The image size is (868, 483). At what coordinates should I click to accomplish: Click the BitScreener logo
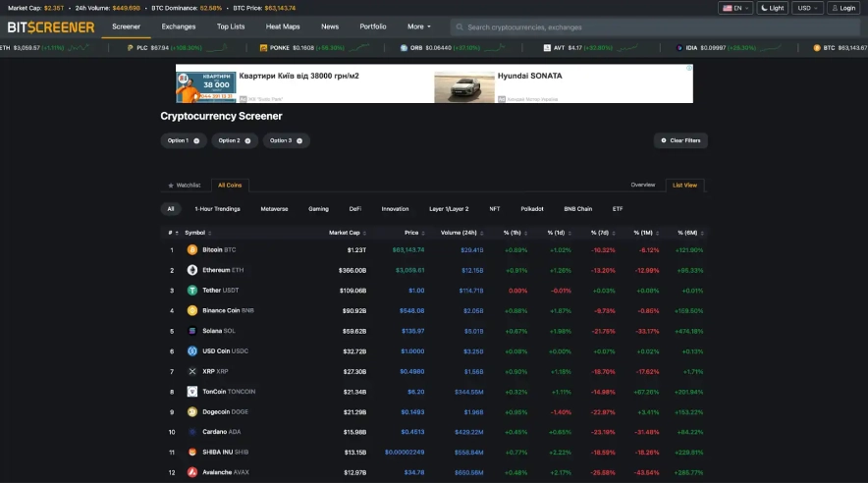(x=51, y=27)
